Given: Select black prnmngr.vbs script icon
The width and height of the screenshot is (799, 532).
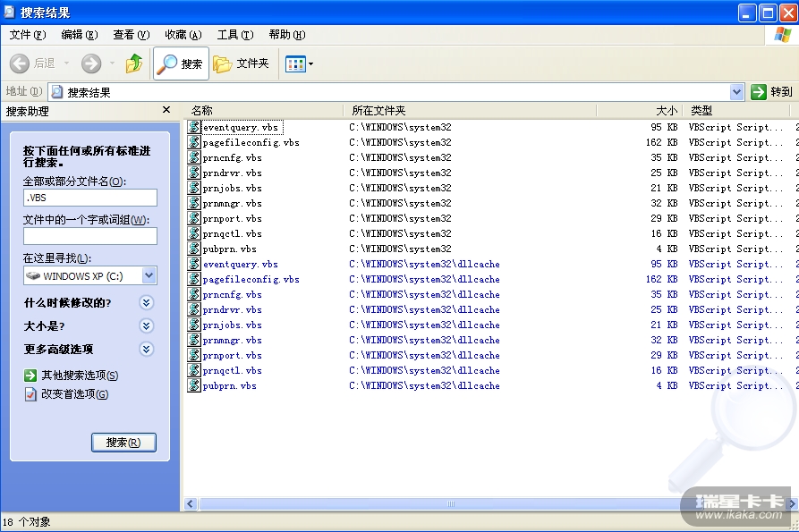Looking at the screenshot, I should pyautogui.click(x=193, y=203).
